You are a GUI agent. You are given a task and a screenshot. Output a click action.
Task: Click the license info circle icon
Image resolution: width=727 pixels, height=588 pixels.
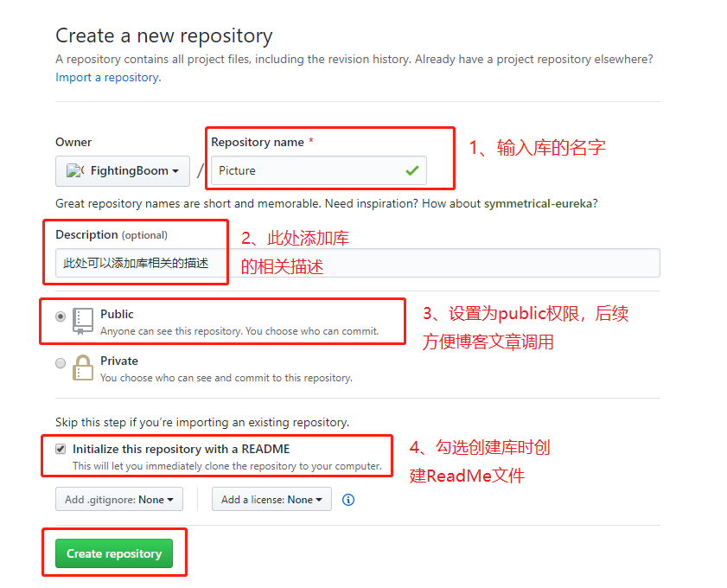coord(348,500)
